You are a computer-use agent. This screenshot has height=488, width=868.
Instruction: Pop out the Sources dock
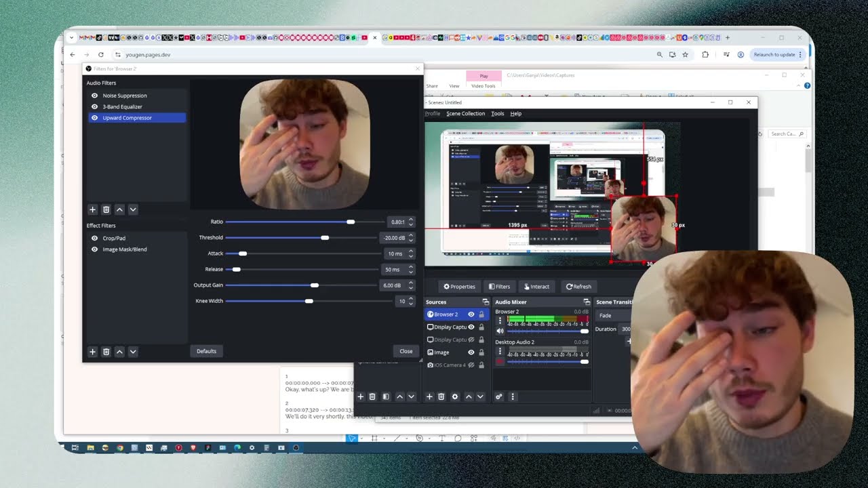(486, 302)
